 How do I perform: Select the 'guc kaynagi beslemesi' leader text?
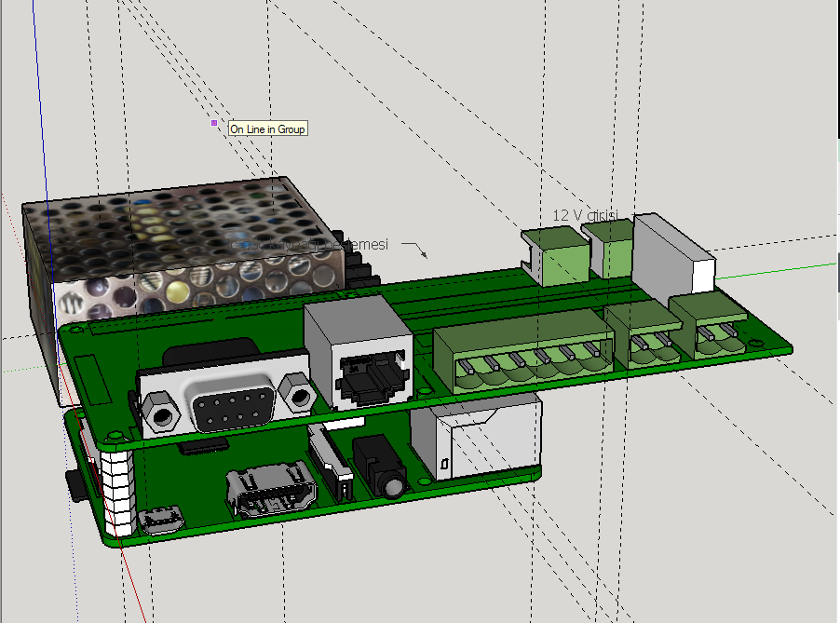(307, 244)
